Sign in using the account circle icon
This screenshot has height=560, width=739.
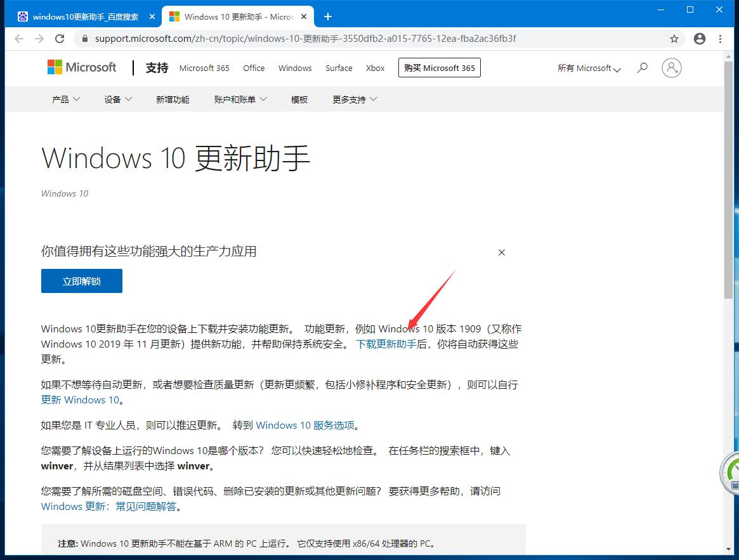672,67
